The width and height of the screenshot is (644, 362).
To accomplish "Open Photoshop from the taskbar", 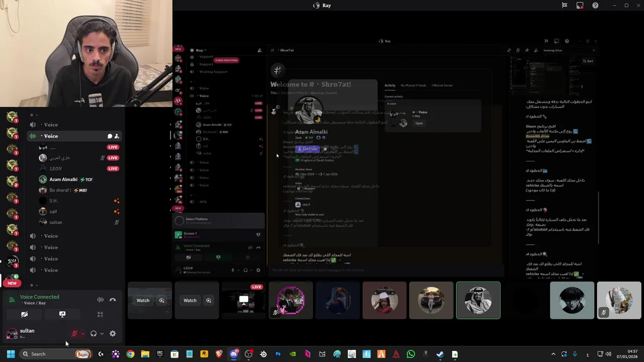I will [x=278, y=354].
